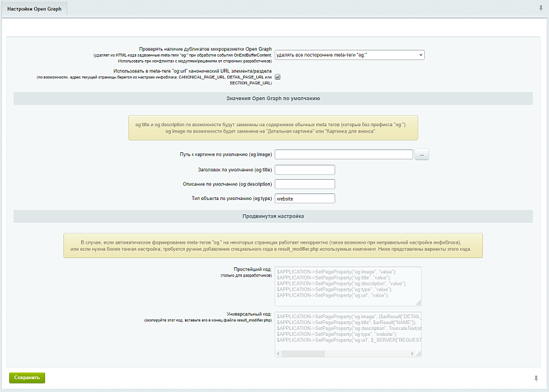Image resolution: width=549 pixels, height=392 pixels.
Task: Click the default og:title input field
Action: [305, 170]
